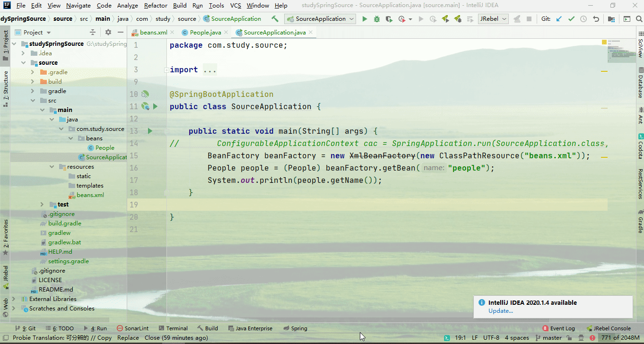
Task: Click the Git commit checkmark icon
Action: (x=571, y=19)
